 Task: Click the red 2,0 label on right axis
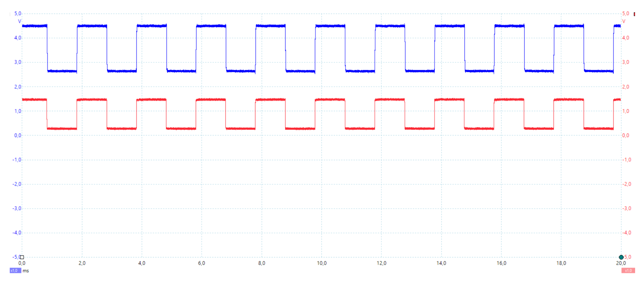click(626, 87)
